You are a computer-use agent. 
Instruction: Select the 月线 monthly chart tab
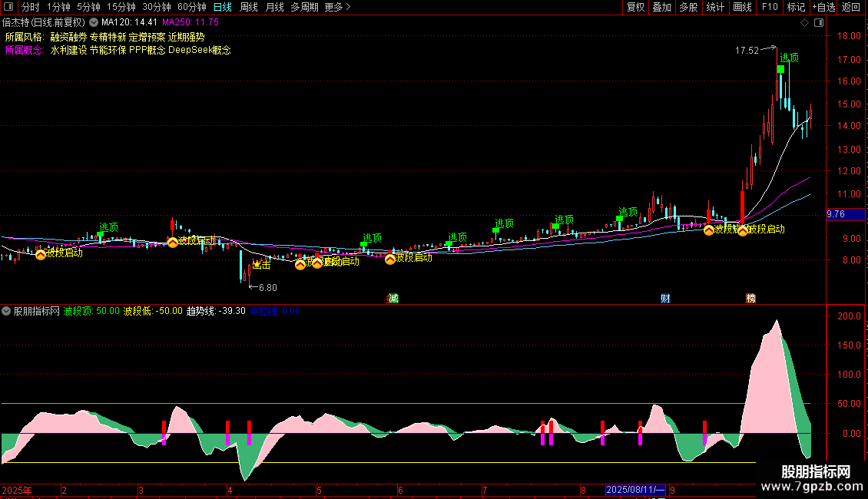pos(274,7)
